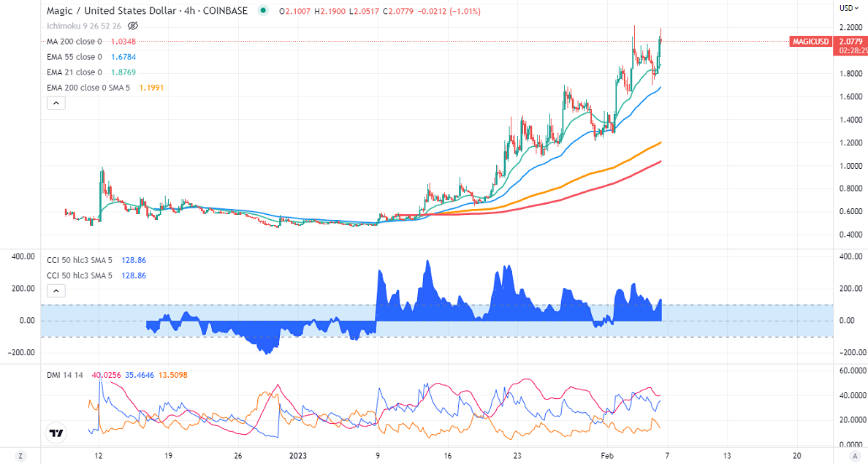868x464 pixels.
Task: Select the MA 200 close indicator legend
Action: (x=74, y=42)
